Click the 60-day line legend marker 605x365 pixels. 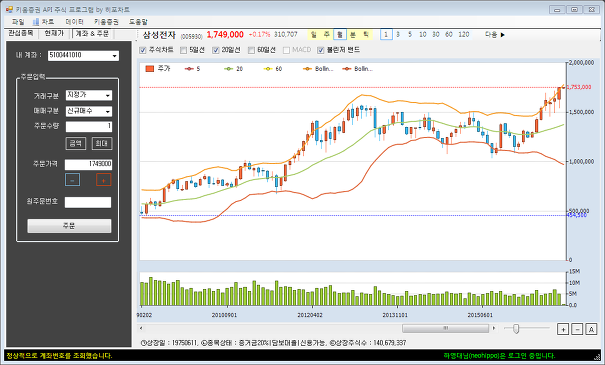pyautogui.click(x=268, y=69)
